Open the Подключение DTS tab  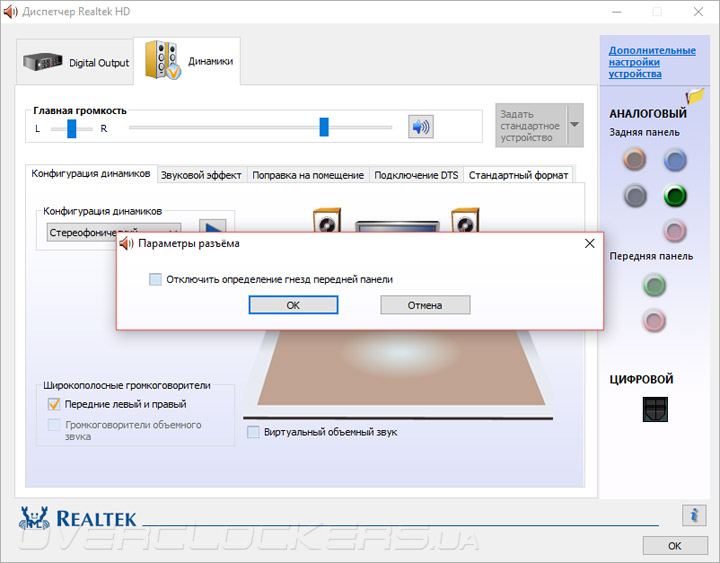point(416,175)
